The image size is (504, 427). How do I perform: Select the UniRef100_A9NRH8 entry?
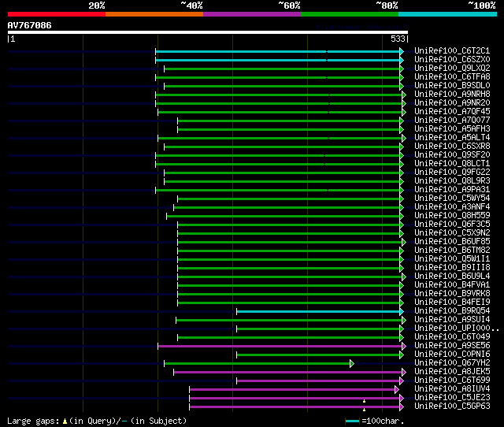[452, 95]
